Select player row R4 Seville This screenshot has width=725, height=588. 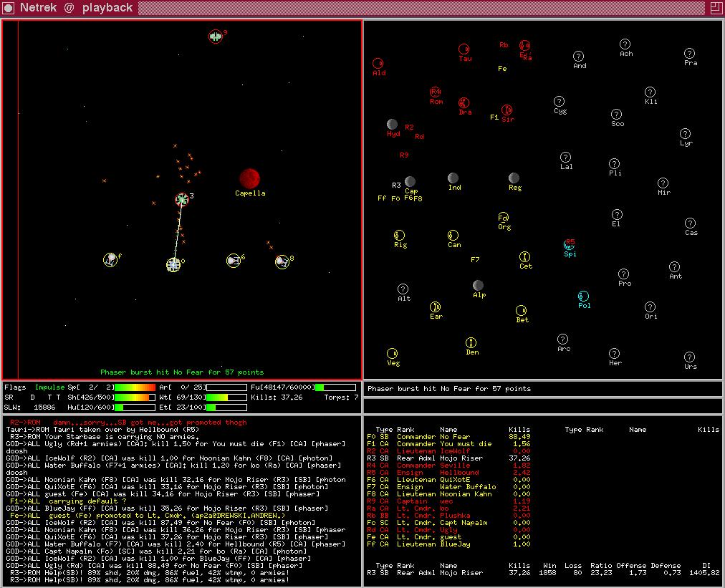pos(448,466)
